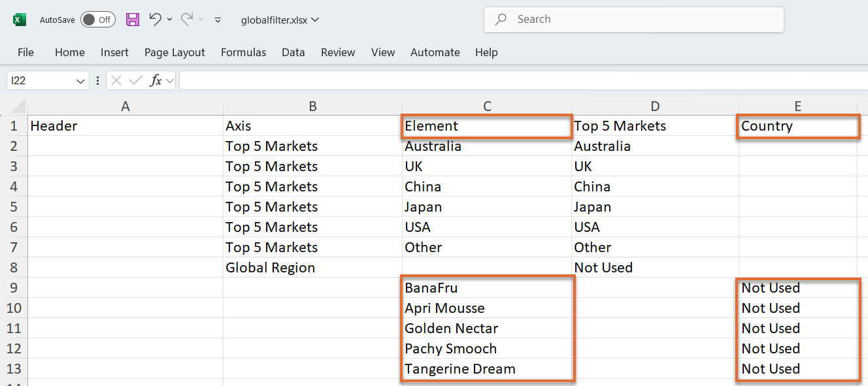Select row 1 header

click(x=14, y=126)
